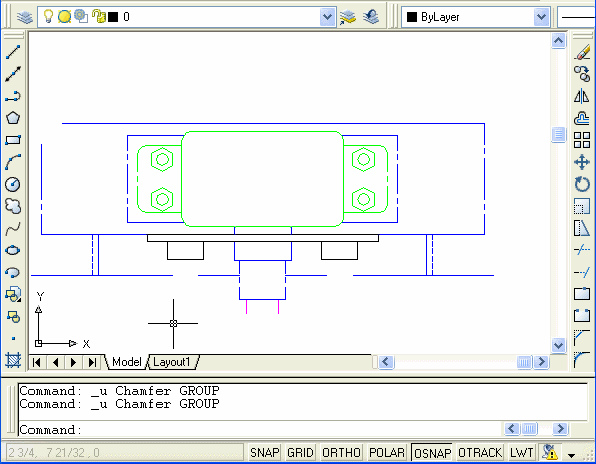Screen dimensions: 596x464
Task: Select the Polygon draw tool
Action: [x=13, y=118]
